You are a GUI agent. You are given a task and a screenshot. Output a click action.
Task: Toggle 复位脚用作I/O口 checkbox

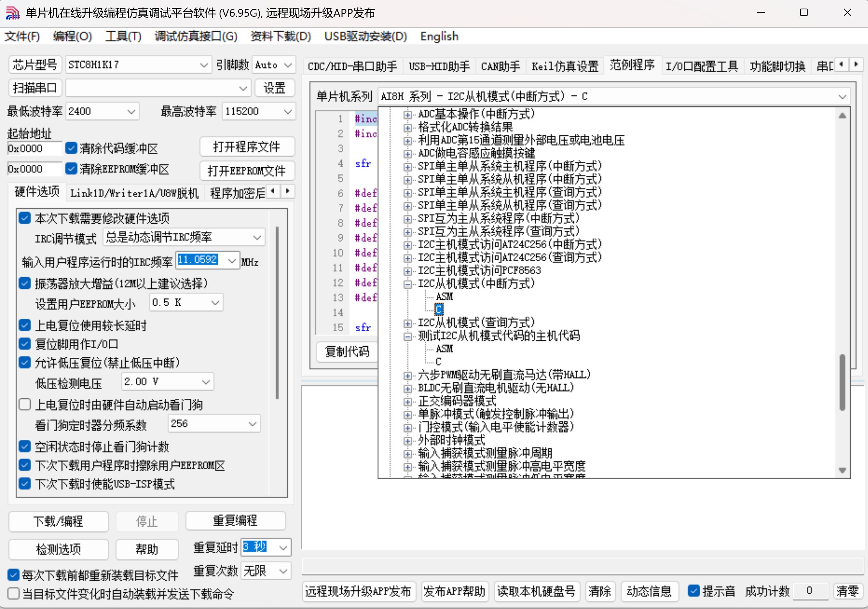point(25,344)
